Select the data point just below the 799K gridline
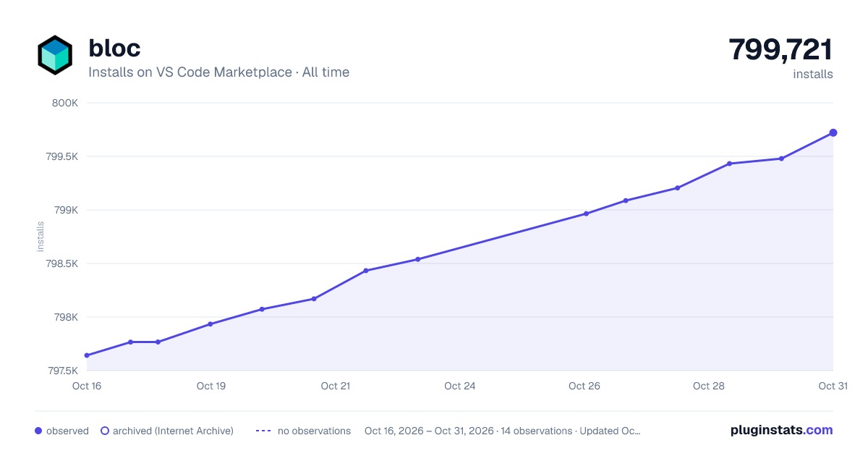This screenshot has height=456, width=868. tap(586, 214)
